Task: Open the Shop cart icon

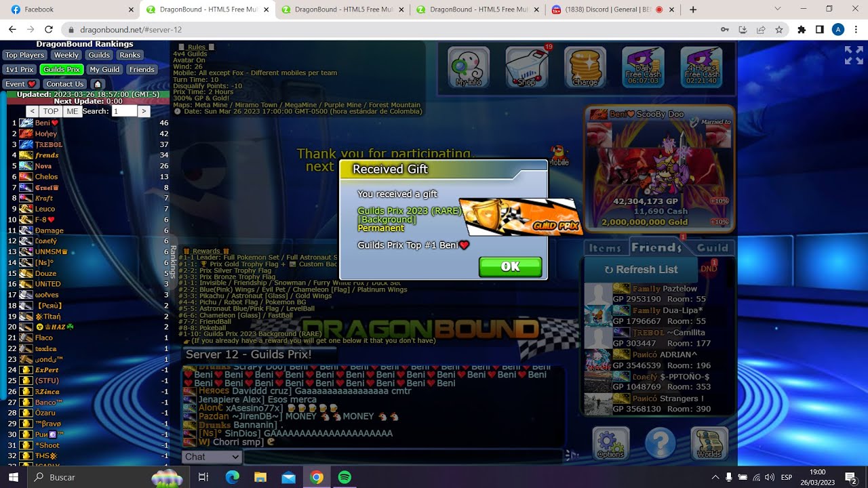Action: [x=527, y=67]
